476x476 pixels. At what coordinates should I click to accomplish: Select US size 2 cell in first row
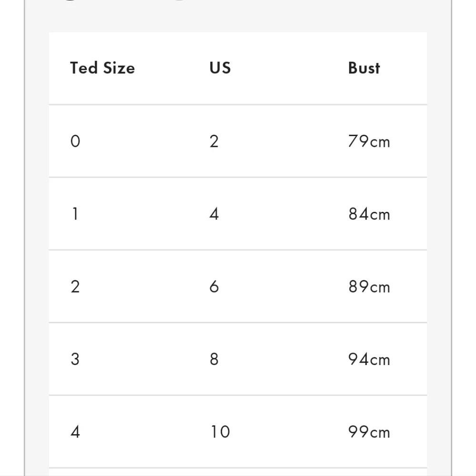pyautogui.click(x=214, y=141)
